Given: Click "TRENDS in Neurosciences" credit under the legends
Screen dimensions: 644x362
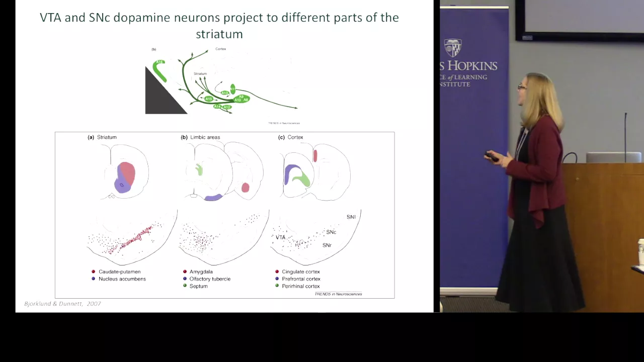Looking at the screenshot, I should [338, 294].
